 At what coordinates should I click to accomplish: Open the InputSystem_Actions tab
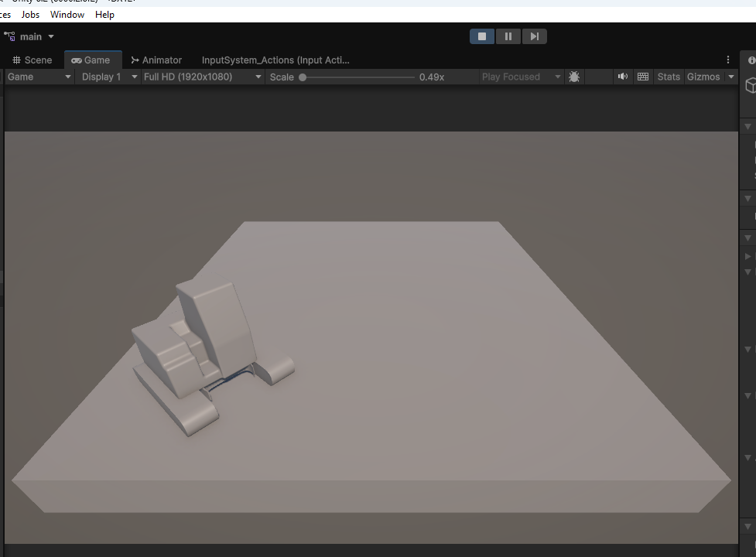[275, 60]
